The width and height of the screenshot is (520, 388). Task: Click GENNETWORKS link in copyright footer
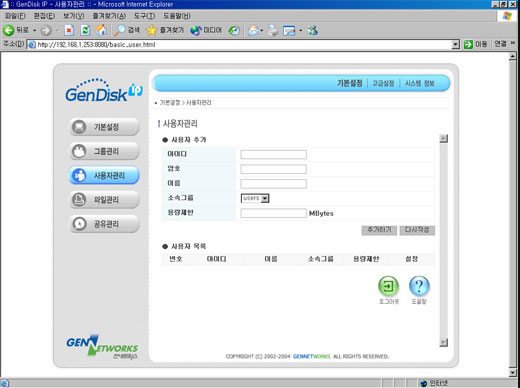(311, 356)
